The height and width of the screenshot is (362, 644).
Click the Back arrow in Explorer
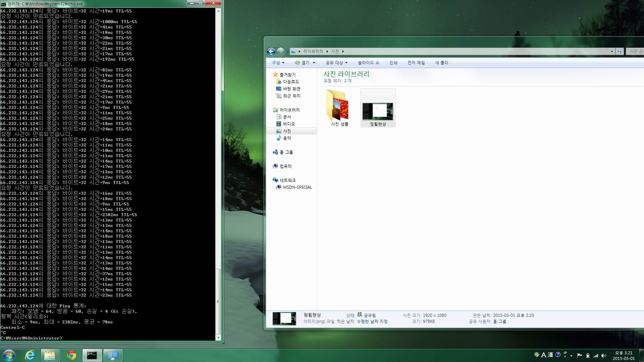point(271,51)
